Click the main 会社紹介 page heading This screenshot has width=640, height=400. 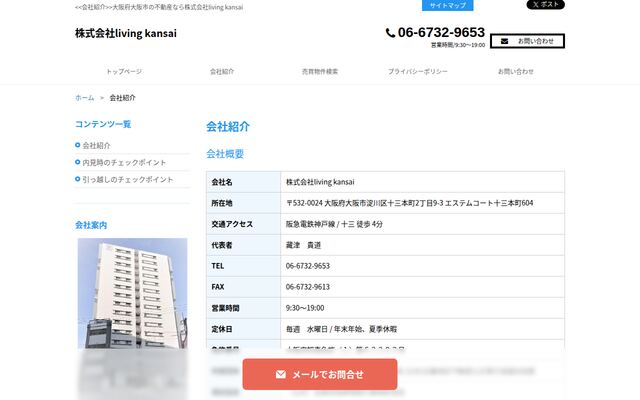click(x=228, y=127)
